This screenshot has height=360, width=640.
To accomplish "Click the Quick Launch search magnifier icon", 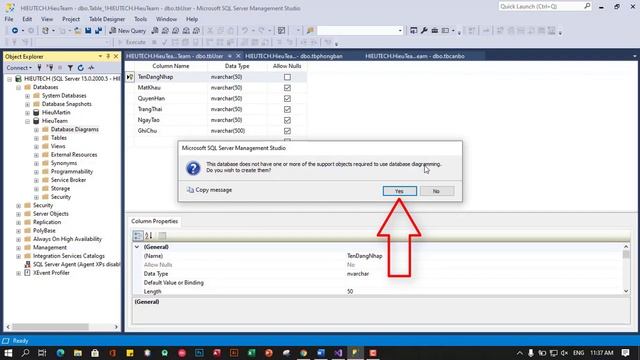I will pos(587,6).
